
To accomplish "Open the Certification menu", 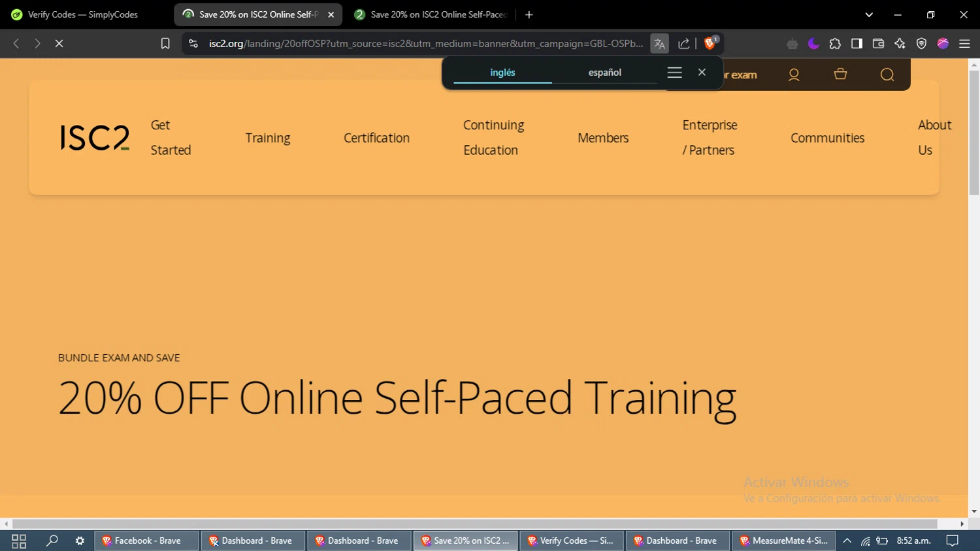I will [x=376, y=138].
